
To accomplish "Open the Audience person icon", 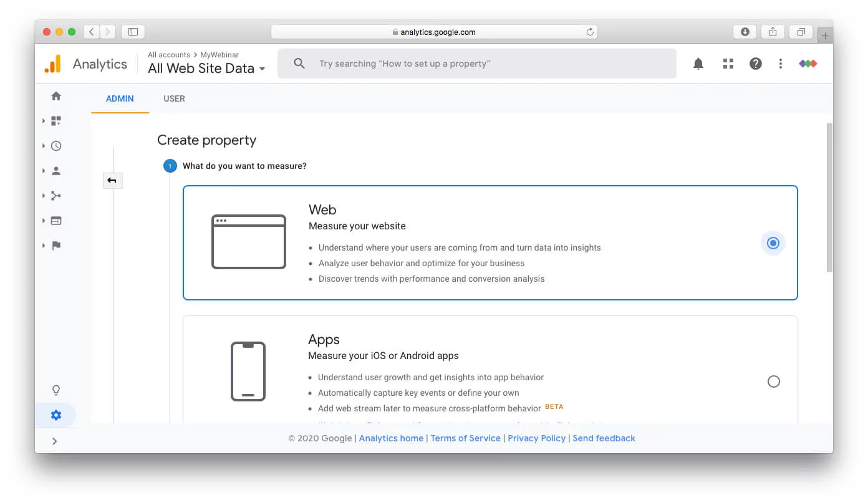I will pos(56,171).
